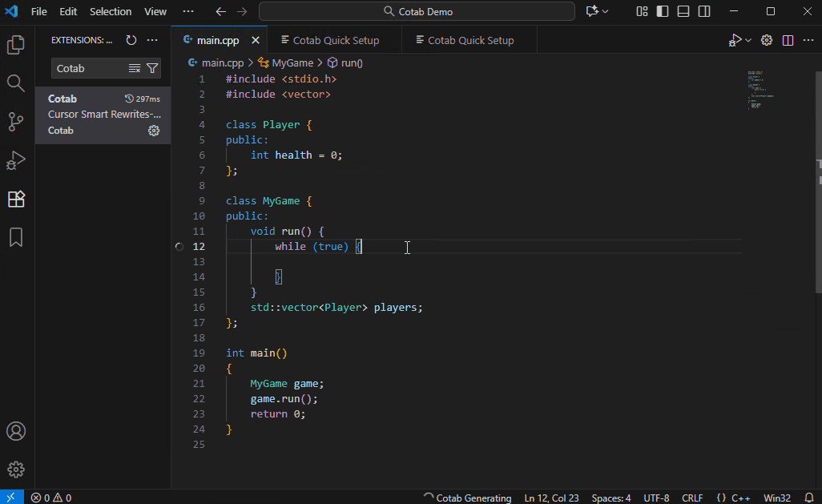This screenshot has width=822, height=504.
Task: Open the Selection menu
Action: pos(111,11)
